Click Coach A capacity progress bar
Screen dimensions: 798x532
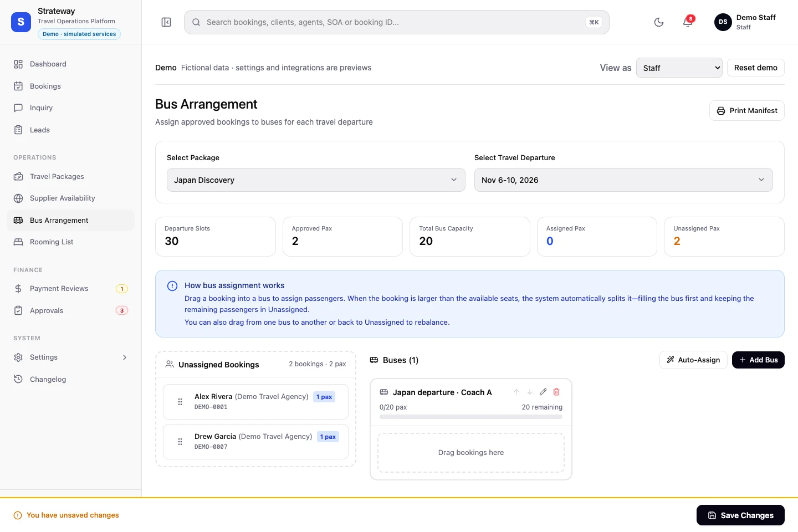[x=471, y=417]
